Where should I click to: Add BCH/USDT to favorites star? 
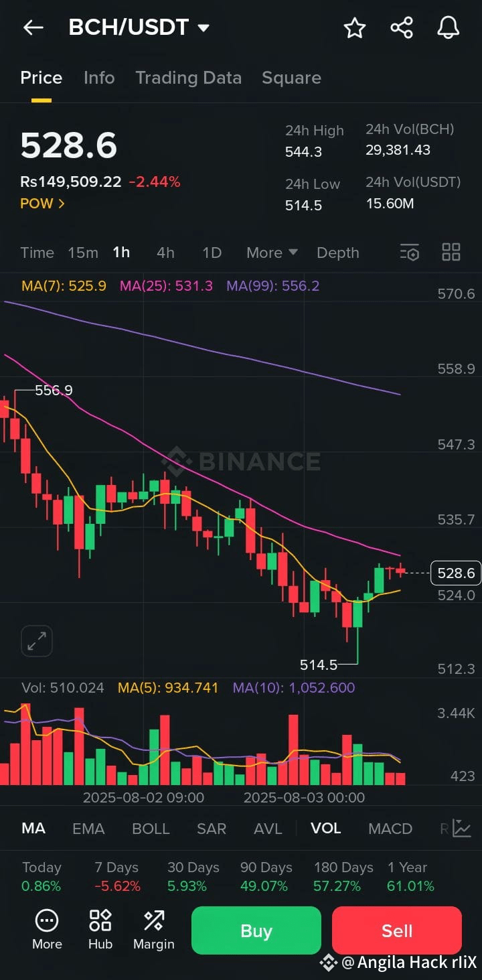(355, 27)
